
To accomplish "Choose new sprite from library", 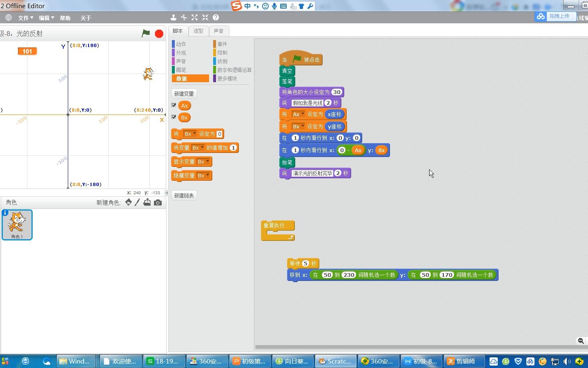I will (x=128, y=202).
